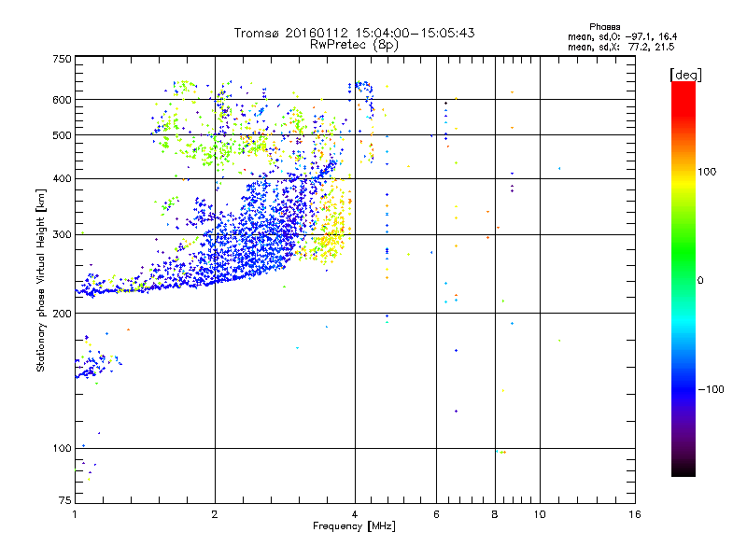The height and width of the screenshot is (560, 747).
Task: Click the '[deg]' colorbar unit label
Action: point(685,75)
